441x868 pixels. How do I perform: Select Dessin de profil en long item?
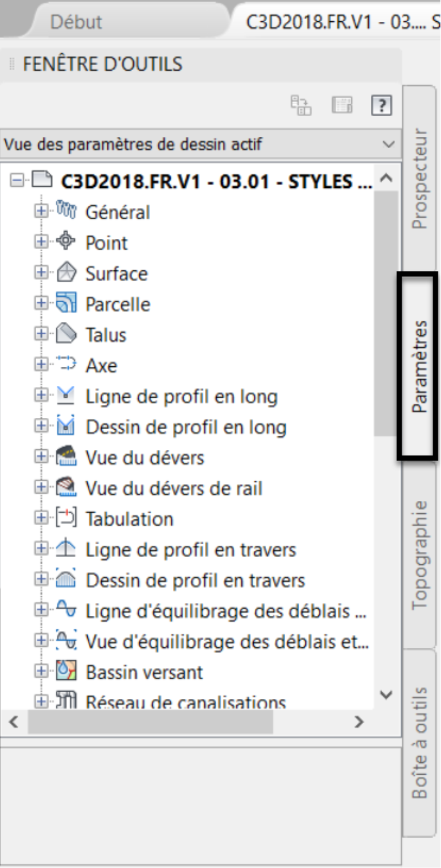coord(186,427)
